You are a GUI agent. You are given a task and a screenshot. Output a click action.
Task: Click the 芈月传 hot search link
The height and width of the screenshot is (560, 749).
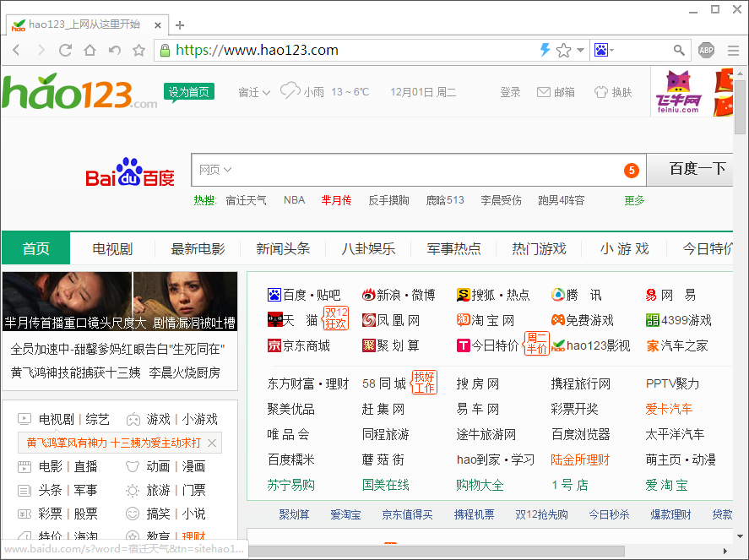pos(336,200)
